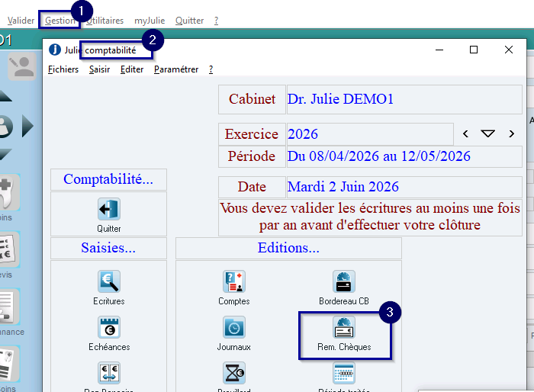Open the hourglass Brouillard icon
This screenshot has width=534, height=392.
coord(234,373)
